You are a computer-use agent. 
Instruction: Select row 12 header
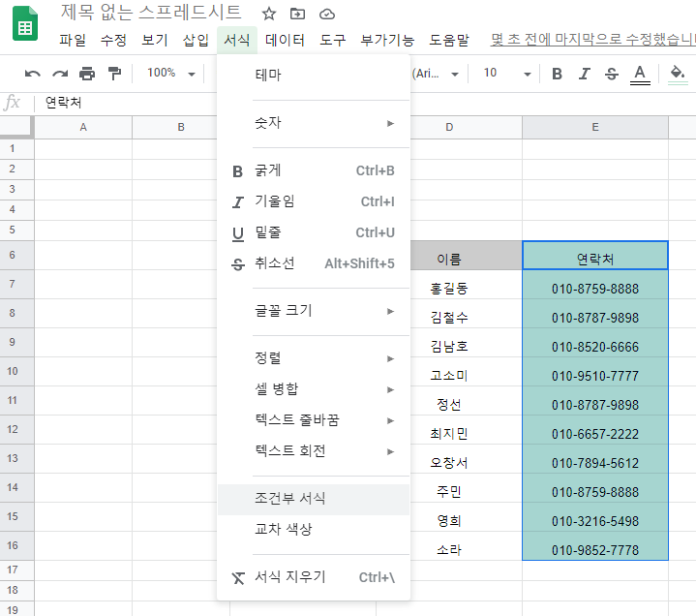tap(16, 430)
